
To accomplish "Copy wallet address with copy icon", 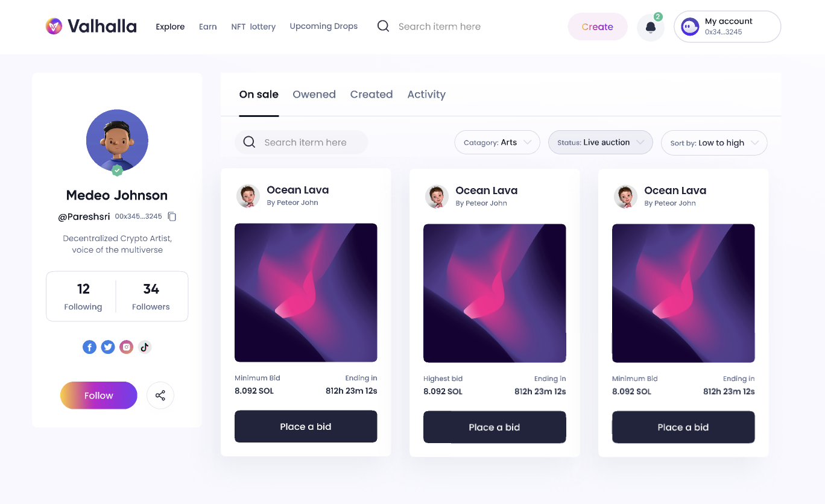I will coord(172,216).
